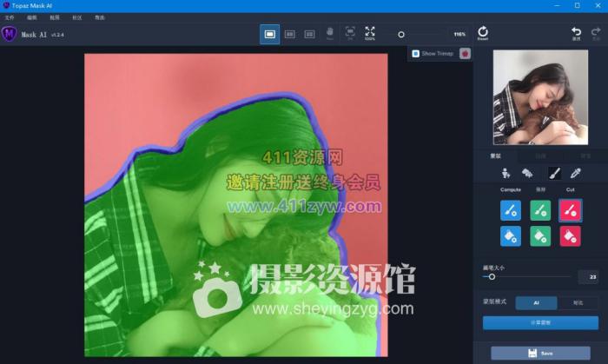This screenshot has width=608, height=364.
Task: Choose the red Cut fill bucket
Action: (570, 235)
